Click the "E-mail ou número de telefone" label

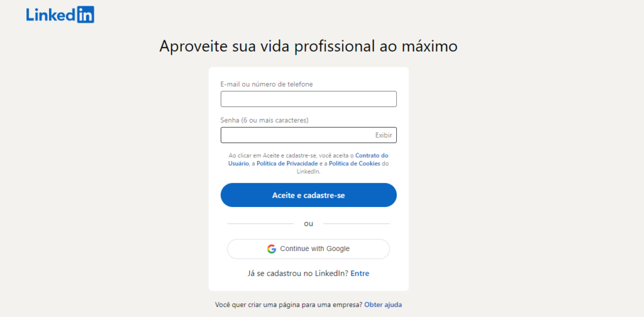pyautogui.click(x=267, y=84)
